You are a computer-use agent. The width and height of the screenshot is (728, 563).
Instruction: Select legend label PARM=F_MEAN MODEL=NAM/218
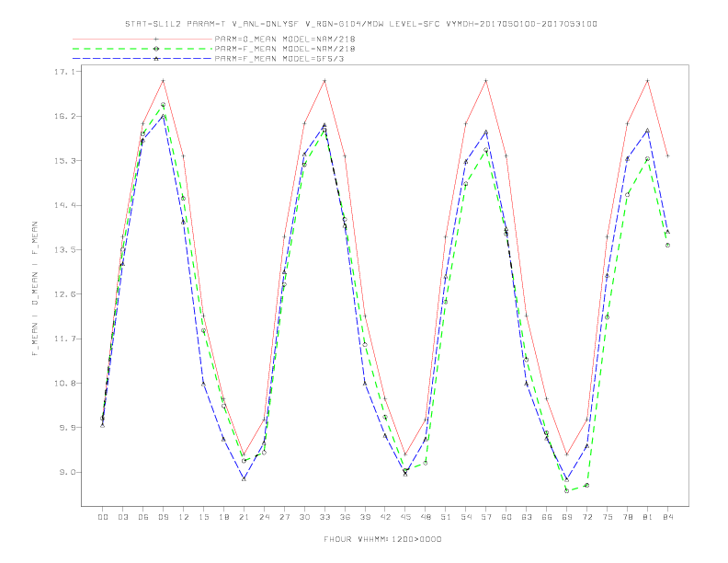pos(285,49)
